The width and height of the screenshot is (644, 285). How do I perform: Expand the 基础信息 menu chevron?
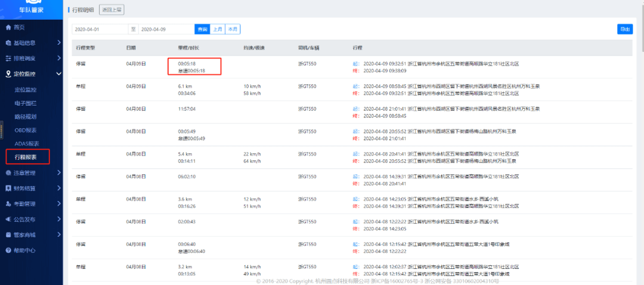[x=58, y=43]
